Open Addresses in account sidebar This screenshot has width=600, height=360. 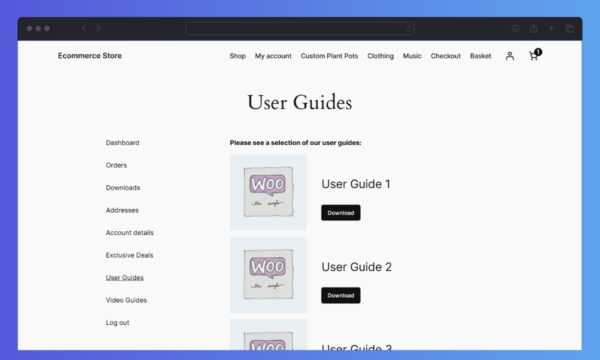click(122, 210)
